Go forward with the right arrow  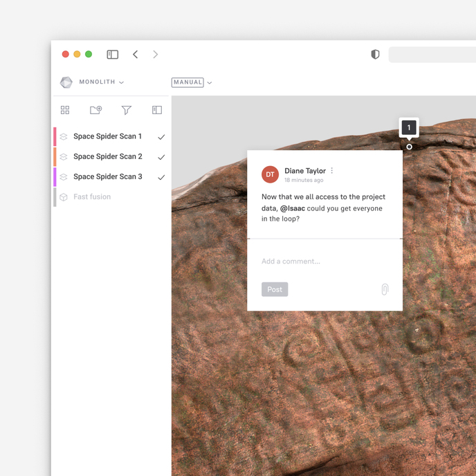coord(156,55)
